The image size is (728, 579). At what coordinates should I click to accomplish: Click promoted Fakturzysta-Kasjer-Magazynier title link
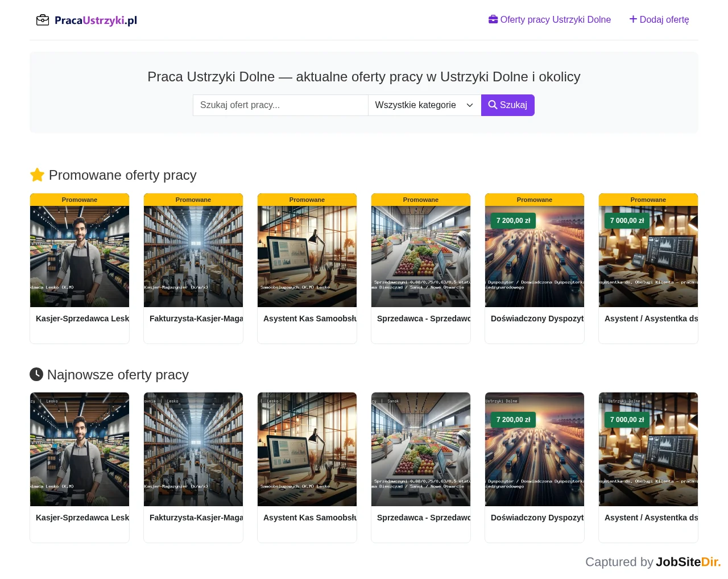[x=196, y=319]
